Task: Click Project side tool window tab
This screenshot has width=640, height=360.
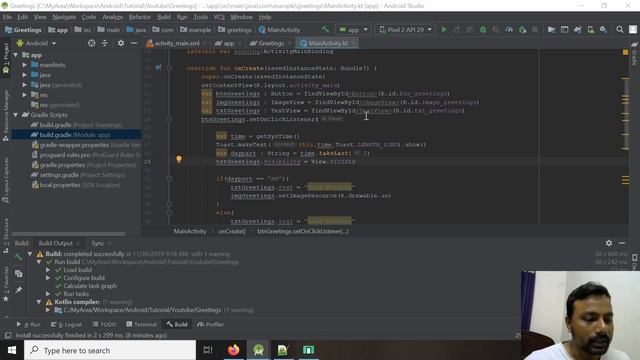Action: [x=6, y=58]
